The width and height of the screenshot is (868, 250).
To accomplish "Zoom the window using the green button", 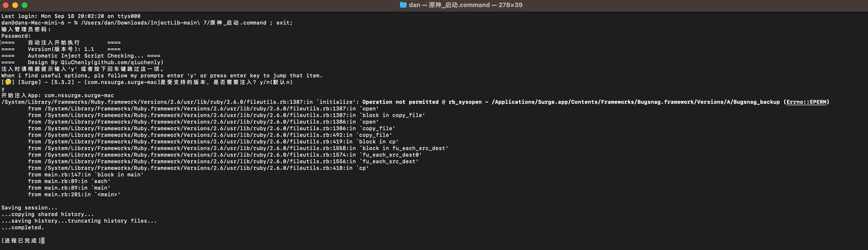I will click(x=24, y=5).
